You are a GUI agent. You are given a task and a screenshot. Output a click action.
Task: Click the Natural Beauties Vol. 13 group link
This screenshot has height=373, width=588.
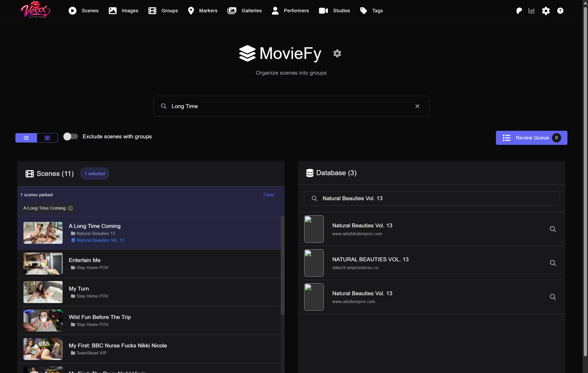click(100, 240)
